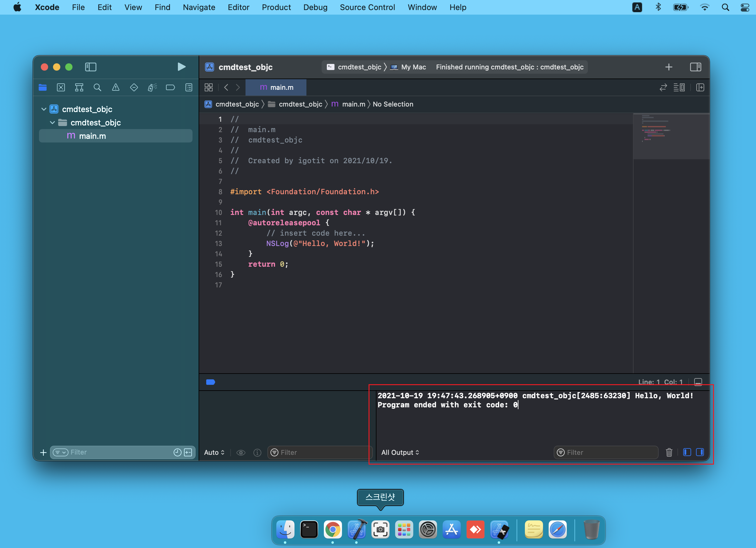The width and height of the screenshot is (756, 548).
Task: Open the Find navigator magnifier icon
Action: pos(97,88)
